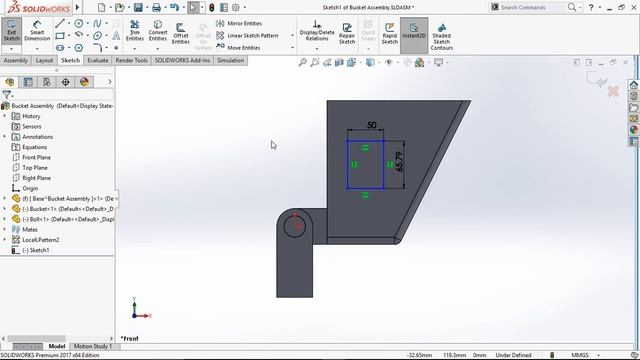640x360 pixels.
Task: Click the Offset Entities tool
Action: (x=180, y=33)
